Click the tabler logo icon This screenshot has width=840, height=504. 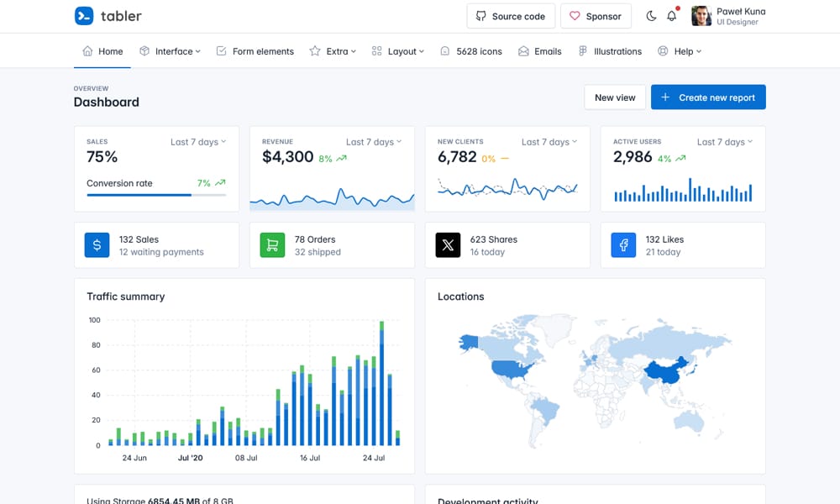click(83, 16)
